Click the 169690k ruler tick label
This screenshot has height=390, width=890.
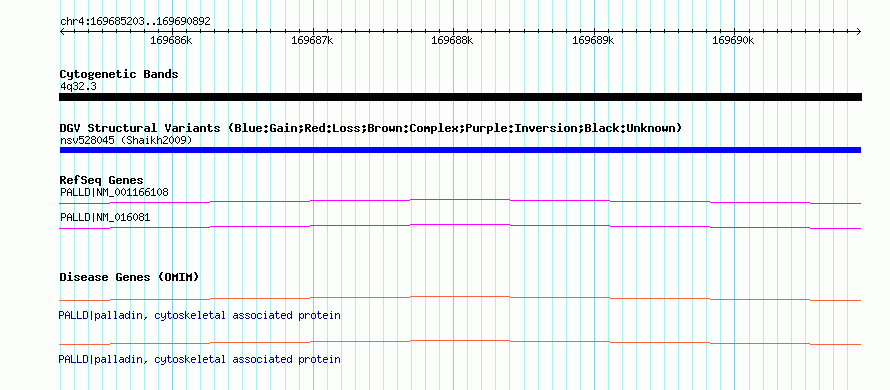[733, 41]
